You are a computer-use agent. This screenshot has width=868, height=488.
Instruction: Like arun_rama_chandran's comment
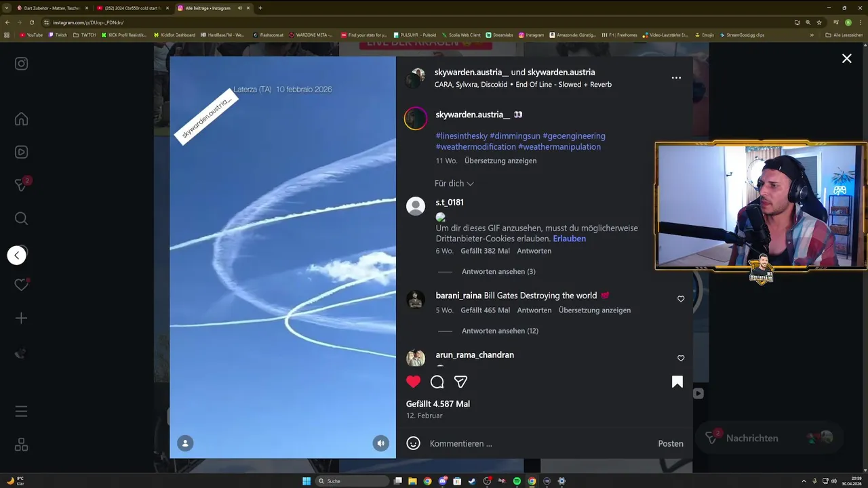click(681, 358)
